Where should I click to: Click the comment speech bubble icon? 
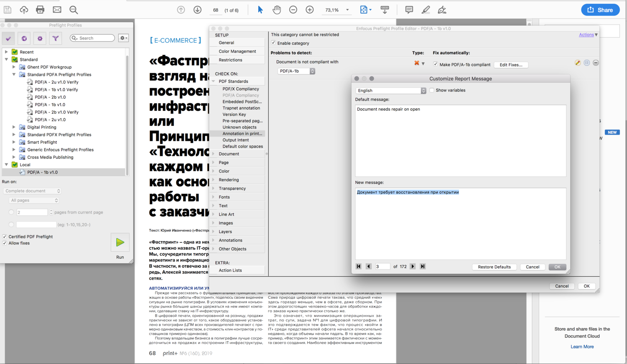click(409, 10)
